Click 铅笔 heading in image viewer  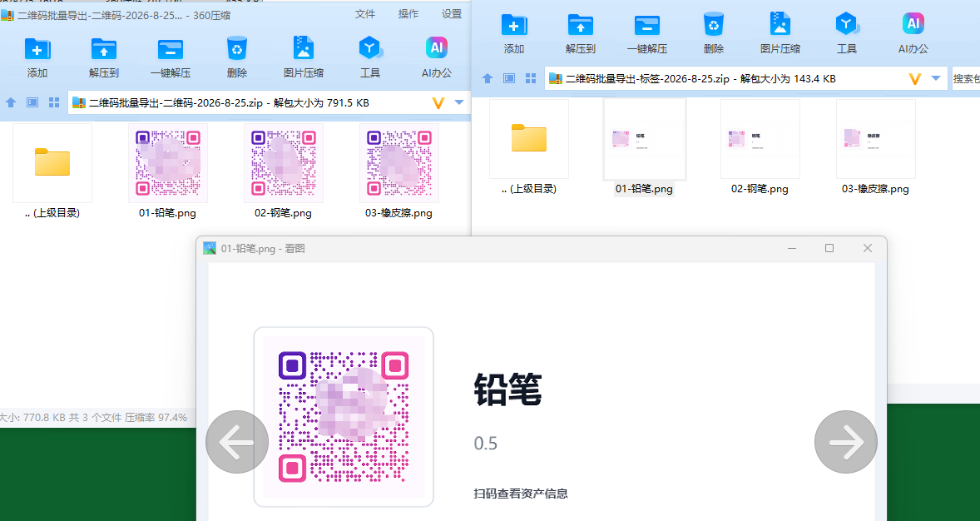pyautogui.click(x=507, y=389)
